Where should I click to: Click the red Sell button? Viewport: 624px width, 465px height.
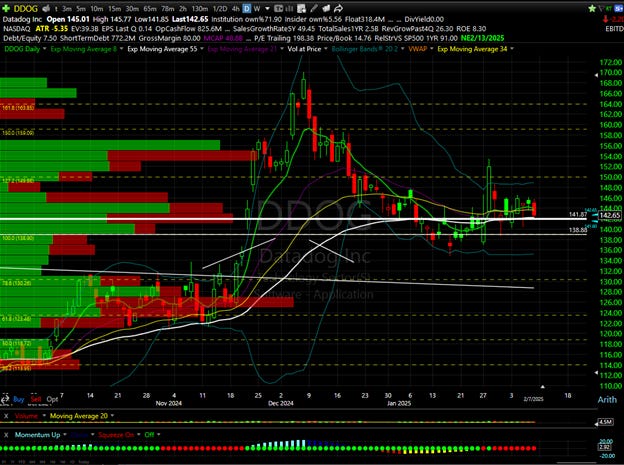36,399
